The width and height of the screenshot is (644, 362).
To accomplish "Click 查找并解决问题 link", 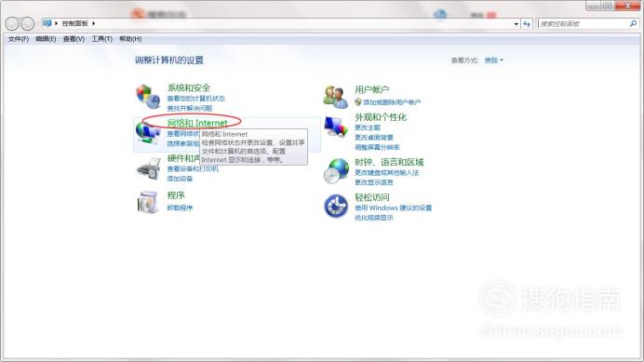I will (x=189, y=109).
